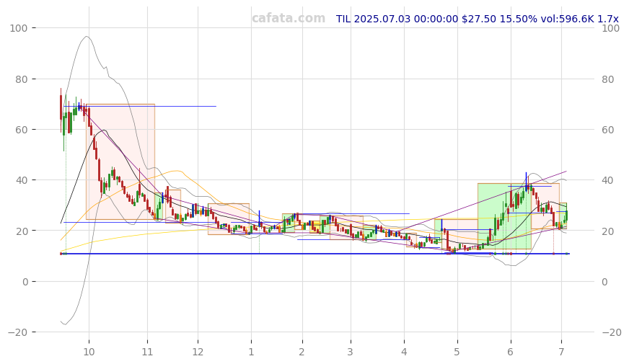Select the −20 label on left axis
This screenshot has width=629, height=364.
tap(17, 332)
